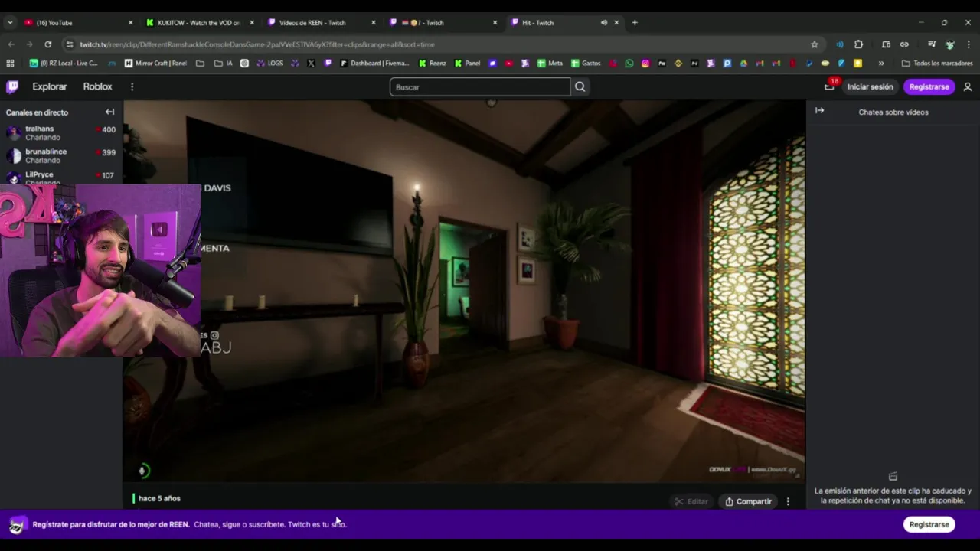
Task: Open the notifications inbox with 18 badge
Action: [x=829, y=86]
